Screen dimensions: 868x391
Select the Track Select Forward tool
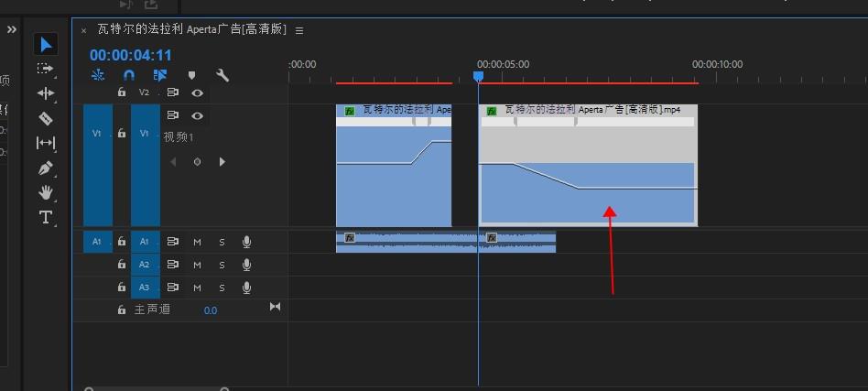(46, 69)
